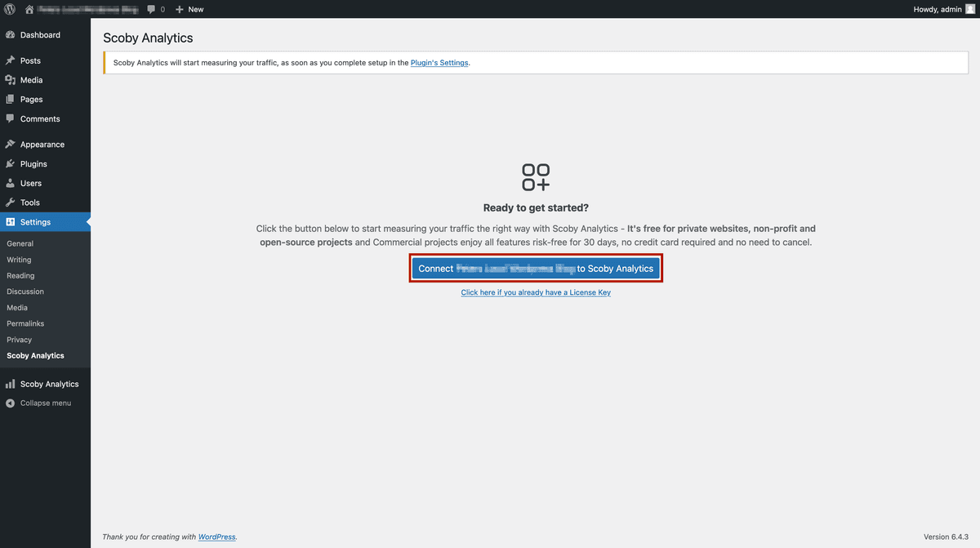Follow the Plugin's Settings link
The width and height of the screenshot is (980, 548).
(439, 63)
